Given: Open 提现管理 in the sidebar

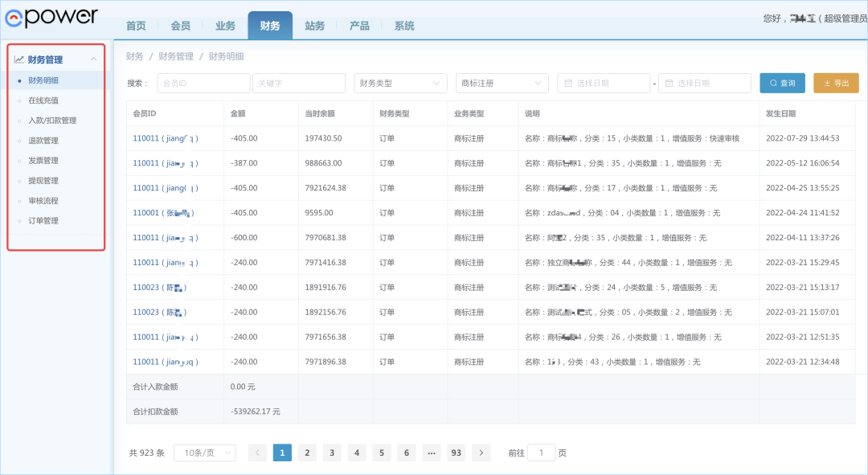Looking at the screenshot, I should [43, 181].
